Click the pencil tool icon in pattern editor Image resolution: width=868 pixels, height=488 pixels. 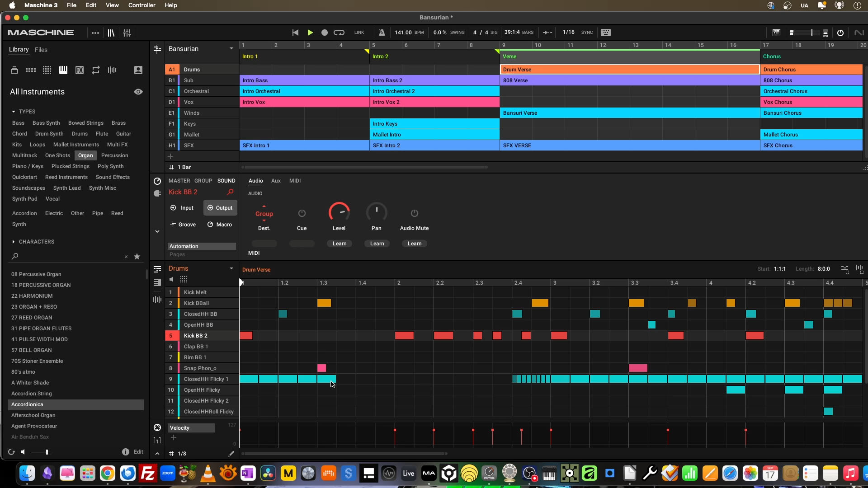point(231,454)
